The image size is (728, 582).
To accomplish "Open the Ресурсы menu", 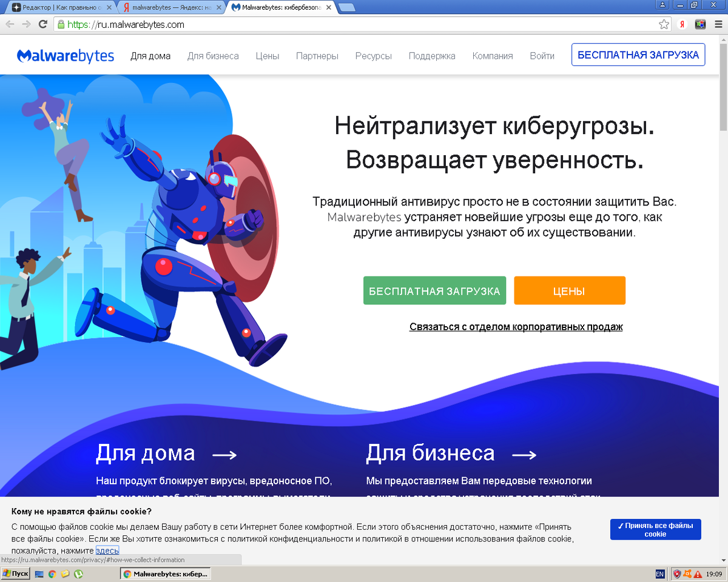I will [374, 56].
